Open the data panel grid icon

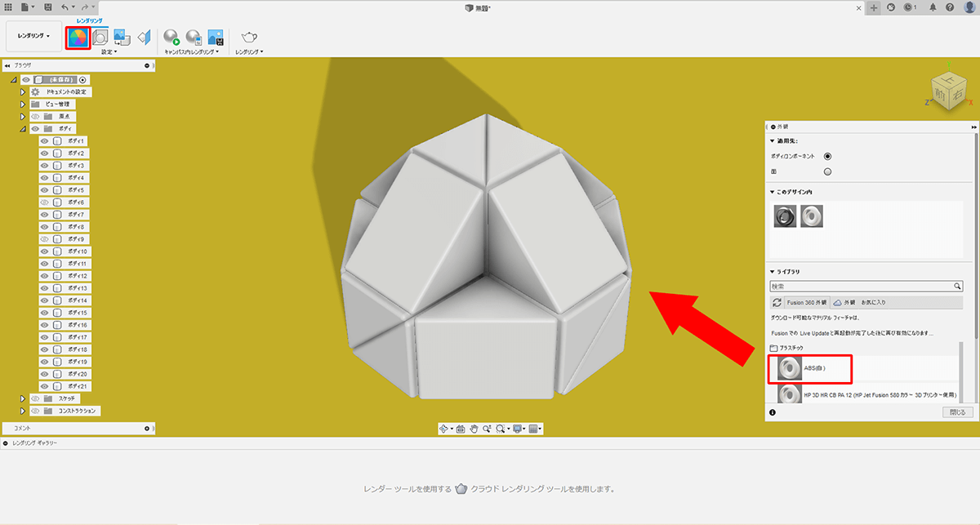tap(8, 7)
